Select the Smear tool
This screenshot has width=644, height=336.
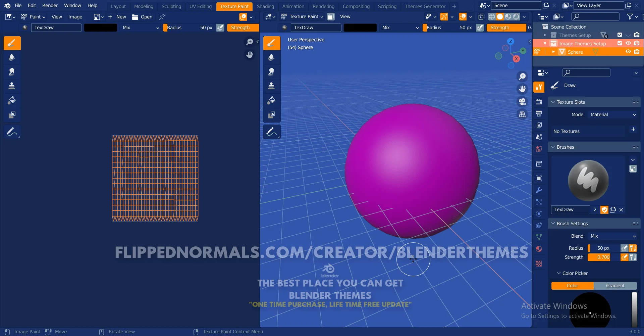tap(12, 72)
